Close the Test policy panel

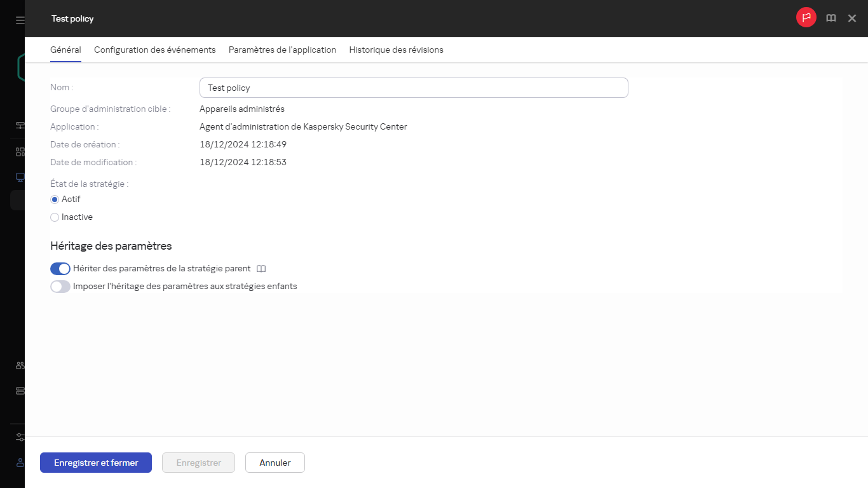click(x=852, y=18)
